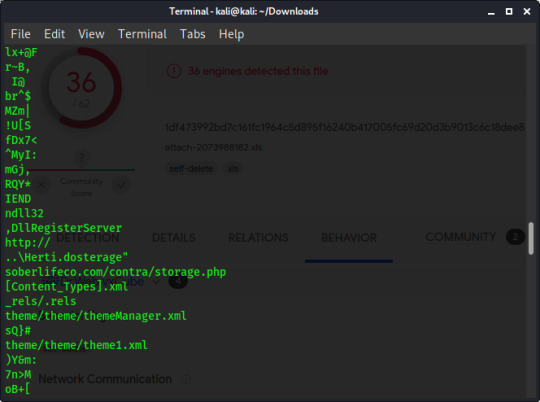Click the http:// output line

(28, 243)
